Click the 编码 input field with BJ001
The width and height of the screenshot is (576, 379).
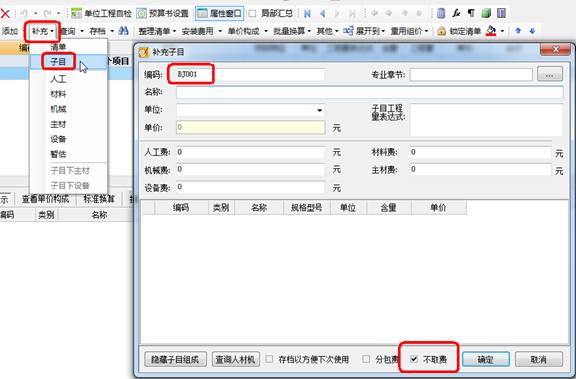tap(250, 74)
